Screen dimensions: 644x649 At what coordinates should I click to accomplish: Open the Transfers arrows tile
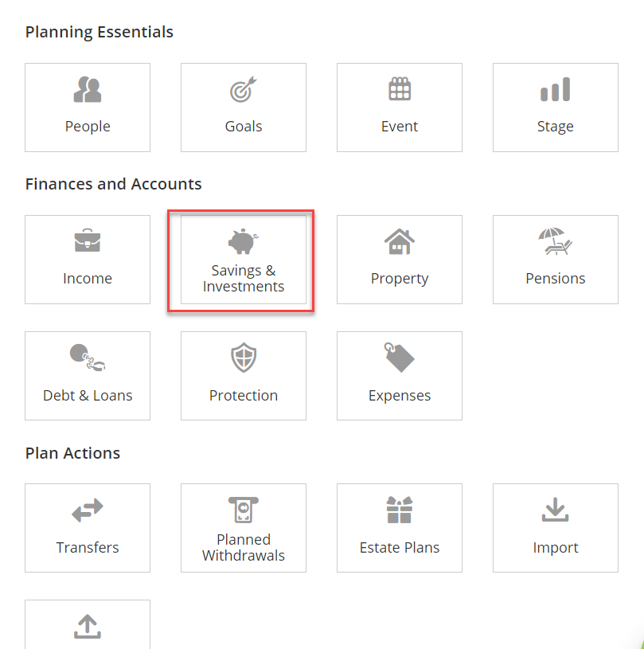[88, 528]
